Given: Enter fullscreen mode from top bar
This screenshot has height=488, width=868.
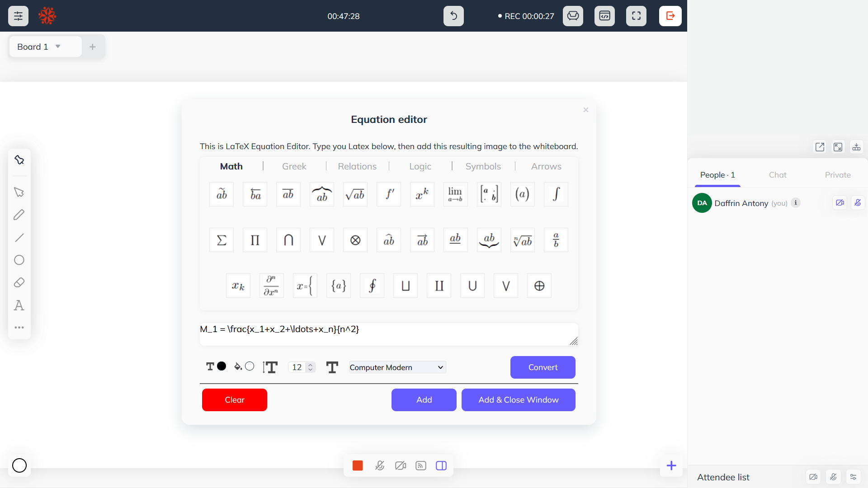Looking at the screenshot, I should pos(636,16).
